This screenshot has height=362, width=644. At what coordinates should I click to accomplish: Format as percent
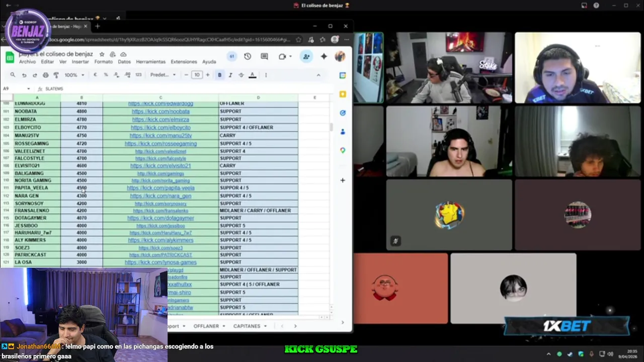click(106, 75)
